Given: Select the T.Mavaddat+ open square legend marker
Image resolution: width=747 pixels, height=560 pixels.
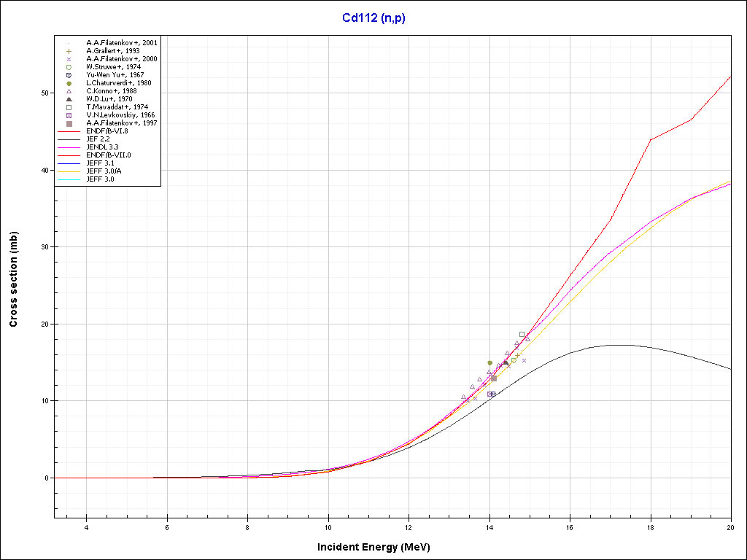Looking at the screenshot, I should (69, 107).
